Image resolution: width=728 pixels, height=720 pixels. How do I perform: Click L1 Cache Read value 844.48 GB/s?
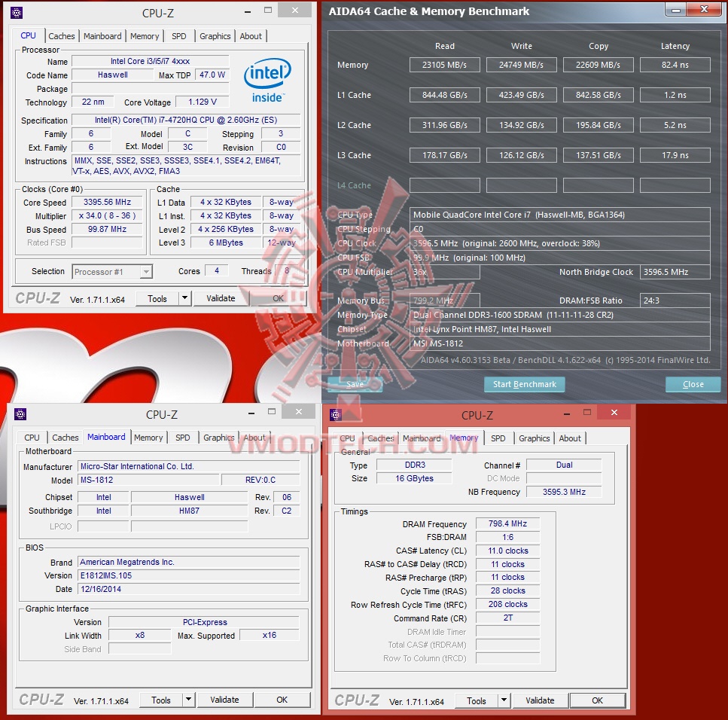[444, 95]
